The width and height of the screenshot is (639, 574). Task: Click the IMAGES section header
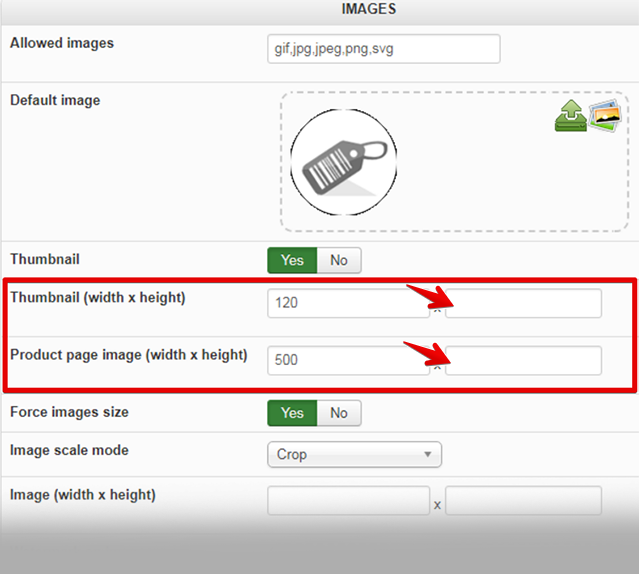369,9
